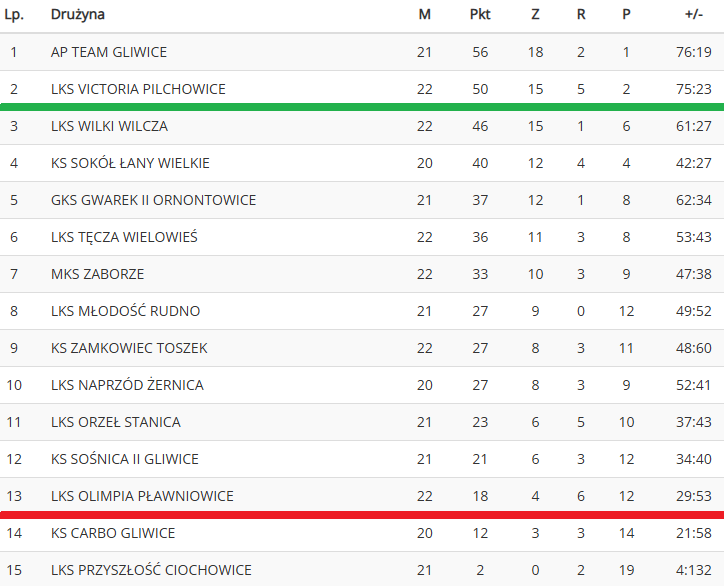This screenshot has height=586, width=724.
Task: Click GKS GWAREK II ORNONTOWICE team
Action: point(153,200)
